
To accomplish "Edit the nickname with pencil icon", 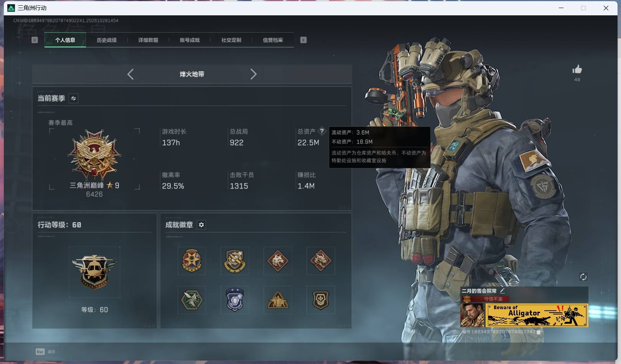I will (x=502, y=291).
